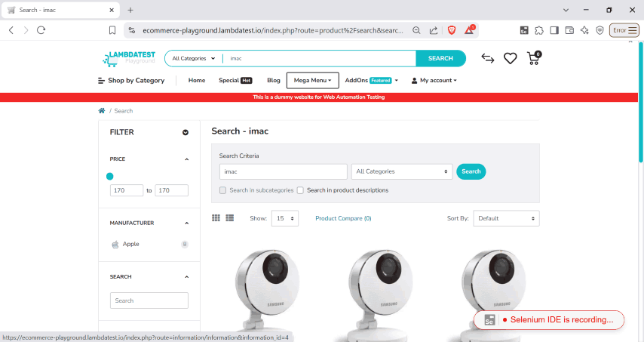Open the All Categories header dropdown

[x=194, y=58]
